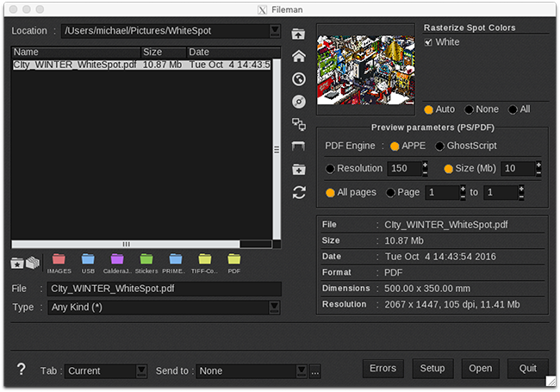Click the Setup button
This screenshot has width=560, height=392.
click(432, 369)
